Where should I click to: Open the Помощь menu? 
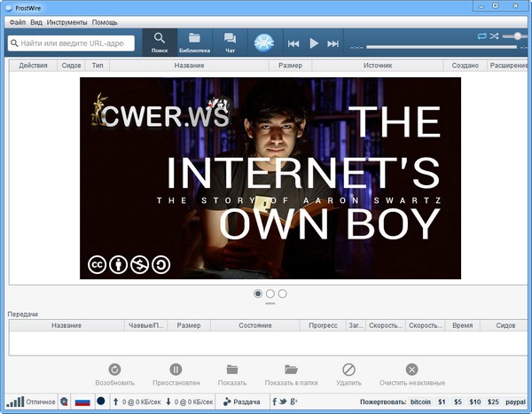105,20
